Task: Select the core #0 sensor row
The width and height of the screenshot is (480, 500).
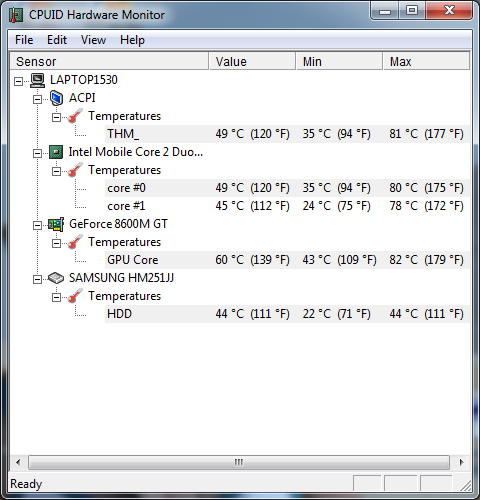Action: point(287,188)
